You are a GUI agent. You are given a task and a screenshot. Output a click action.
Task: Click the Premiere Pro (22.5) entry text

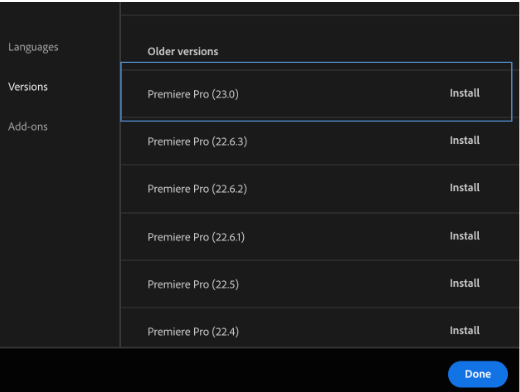tap(193, 285)
